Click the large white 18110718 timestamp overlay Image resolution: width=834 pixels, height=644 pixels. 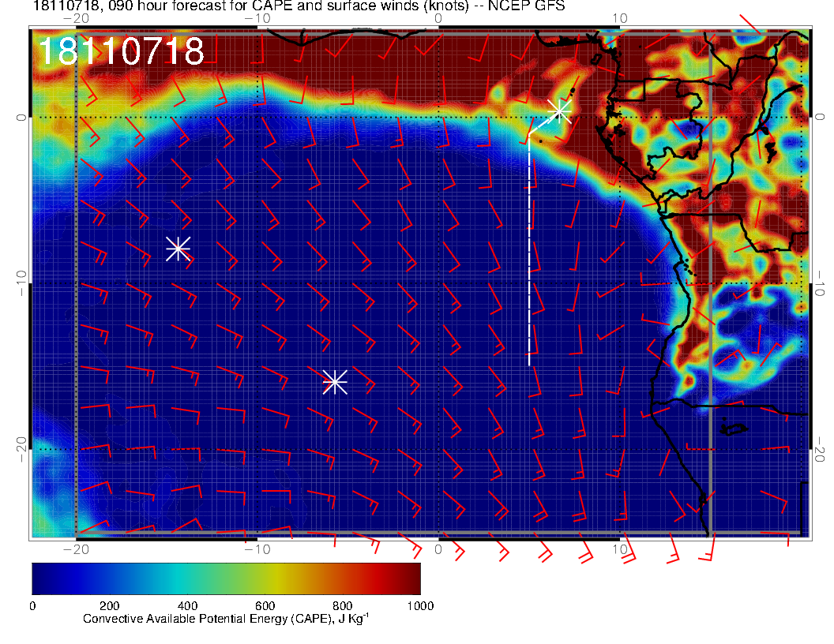pos(122,51)
